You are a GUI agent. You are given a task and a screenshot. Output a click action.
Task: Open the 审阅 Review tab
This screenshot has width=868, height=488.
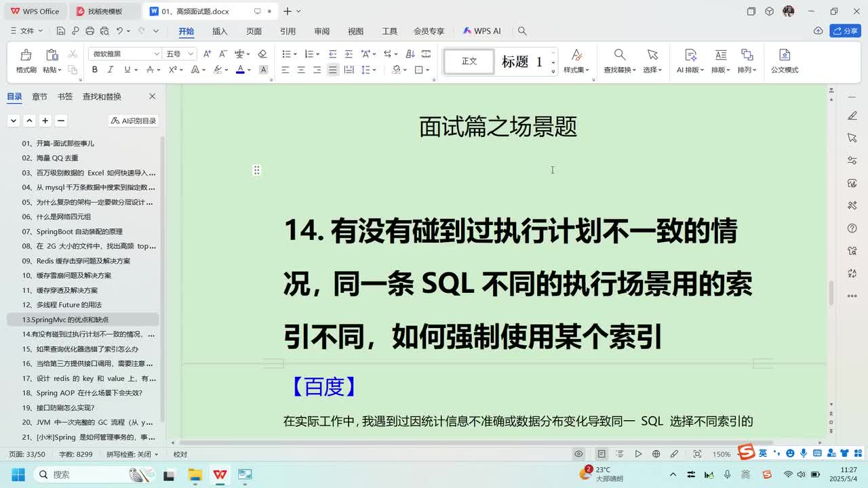tap(321, 31)
